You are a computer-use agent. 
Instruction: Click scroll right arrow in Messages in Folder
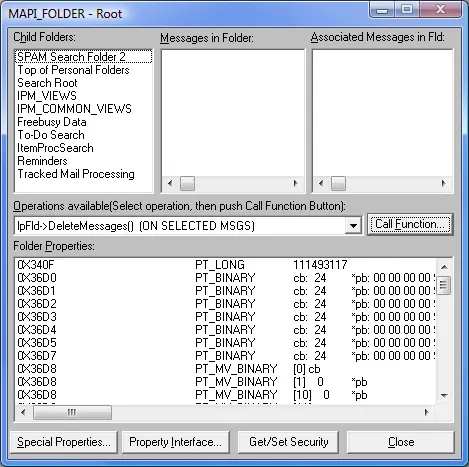click(x=296, y=183)
